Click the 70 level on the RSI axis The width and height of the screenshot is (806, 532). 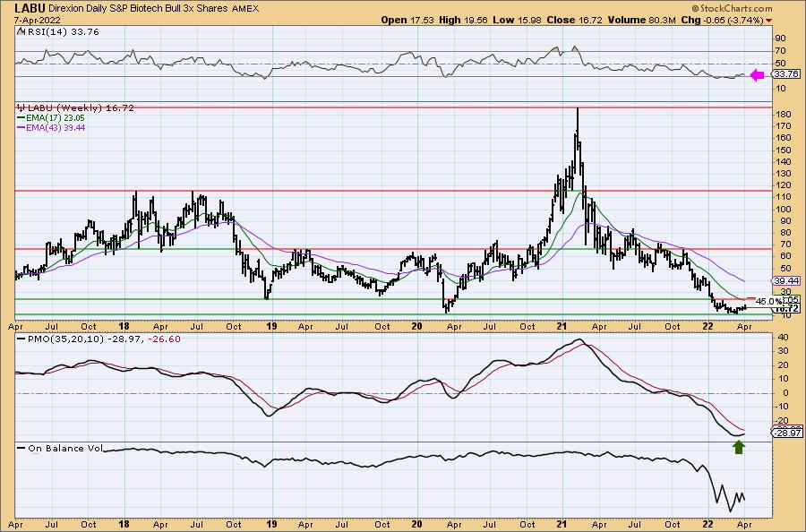780,51
